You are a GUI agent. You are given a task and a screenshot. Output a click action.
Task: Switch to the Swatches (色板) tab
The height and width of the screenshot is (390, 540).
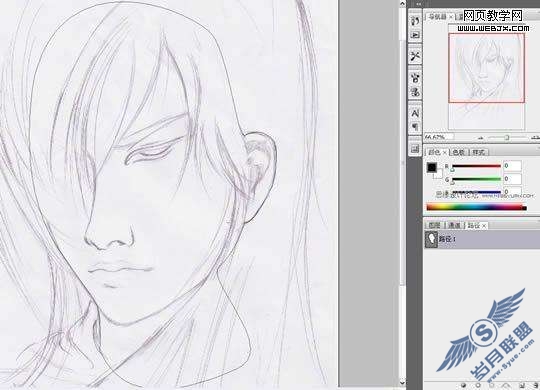click(x=458, y=152)
